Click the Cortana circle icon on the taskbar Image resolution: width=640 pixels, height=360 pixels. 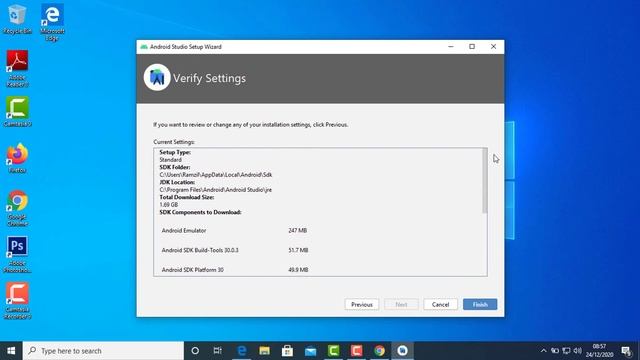coord(195,351)
